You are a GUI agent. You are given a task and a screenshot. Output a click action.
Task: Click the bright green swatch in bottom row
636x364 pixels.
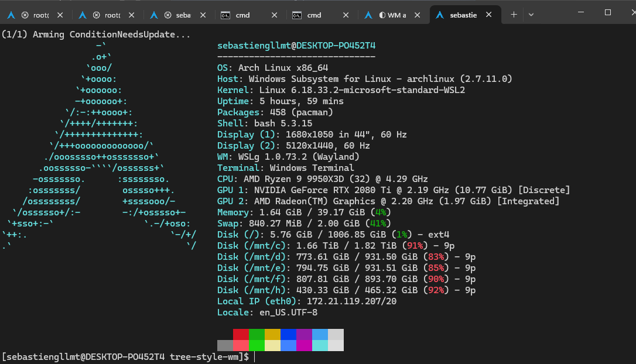click(257, 345)
